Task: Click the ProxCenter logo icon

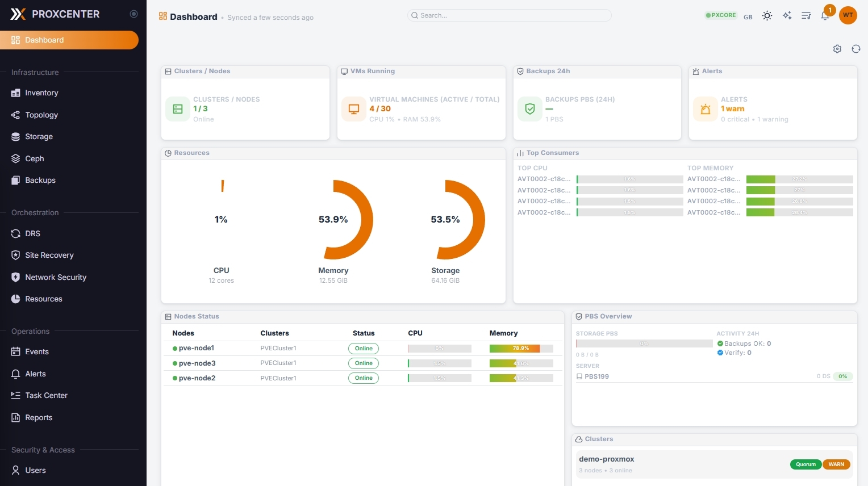Action: click(18, 14)
